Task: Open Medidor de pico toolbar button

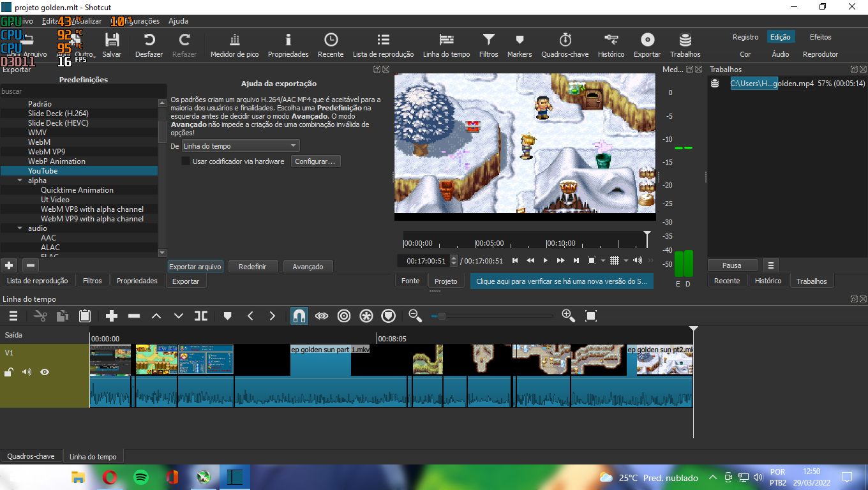Action: click(x=234, y=45)
